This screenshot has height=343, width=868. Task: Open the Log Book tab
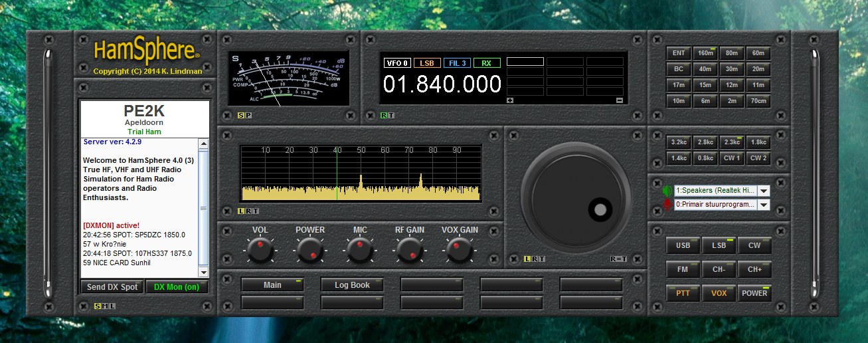[352, 285]
